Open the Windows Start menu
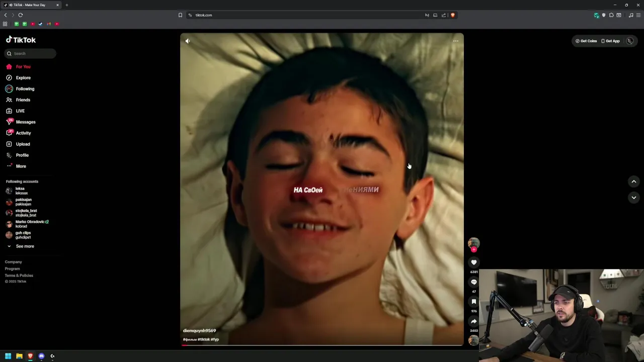The image size is (644, 362). (x=8, y=356)
